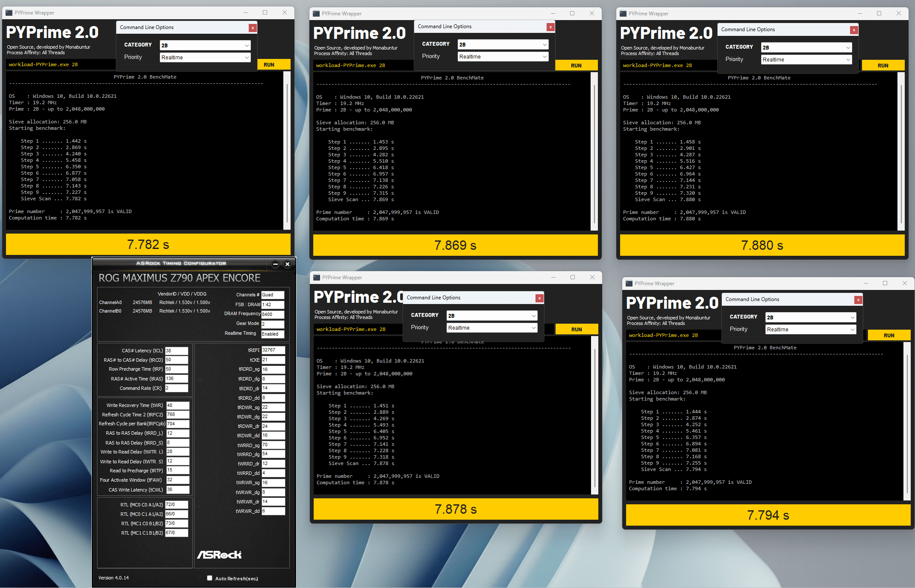Click the Command Rate (CR) field
915x588 pixels.
177,389
